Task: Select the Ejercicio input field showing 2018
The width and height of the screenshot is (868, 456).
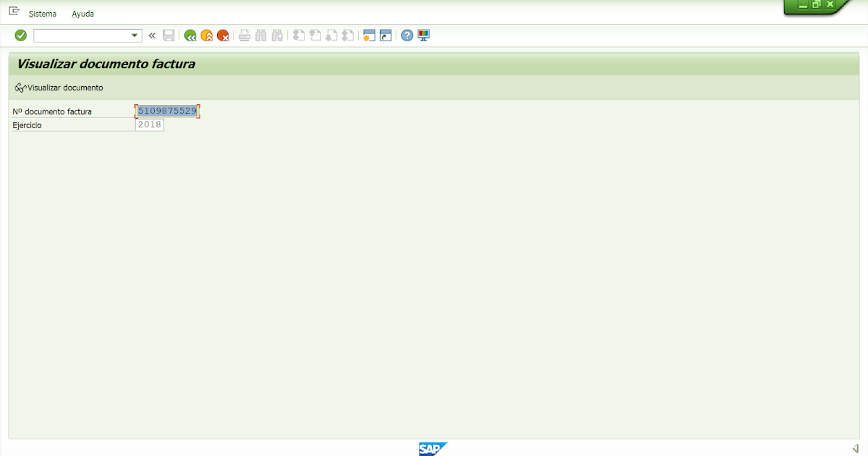Action: (x=149, y=124)
